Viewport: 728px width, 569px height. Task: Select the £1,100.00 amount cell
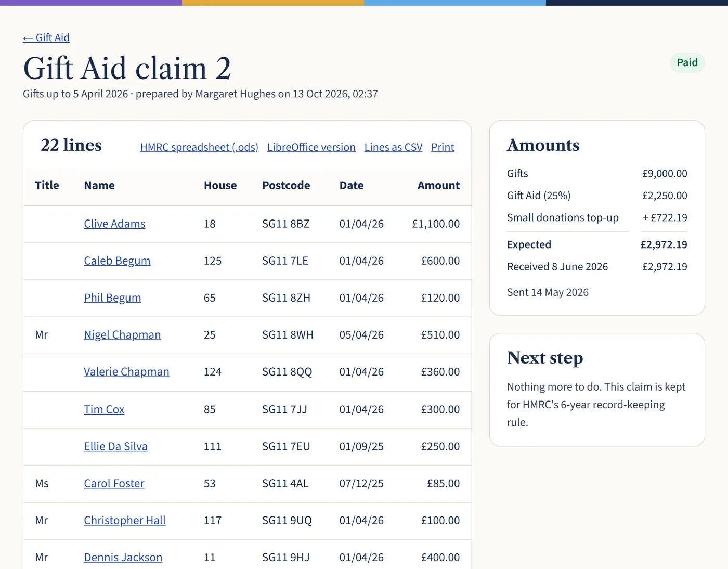pos(436,224)
